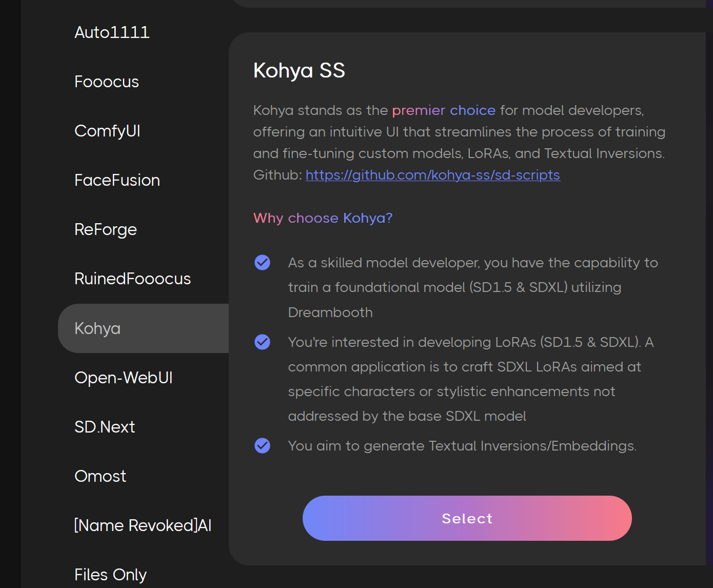
Task: Open the Fooocus option
Action: coord(107,81)
